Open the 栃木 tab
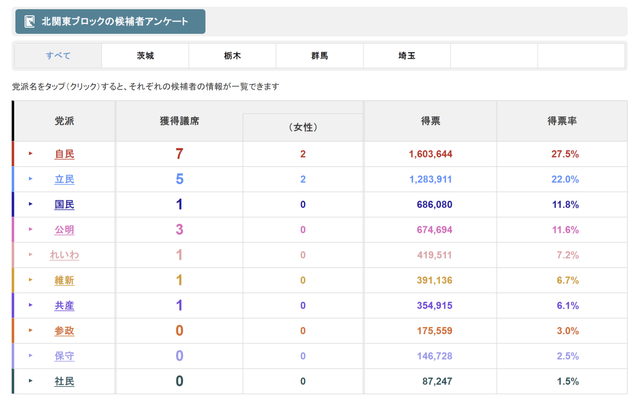The height and width of the screenshot is (400, 640). click(232, 56)
